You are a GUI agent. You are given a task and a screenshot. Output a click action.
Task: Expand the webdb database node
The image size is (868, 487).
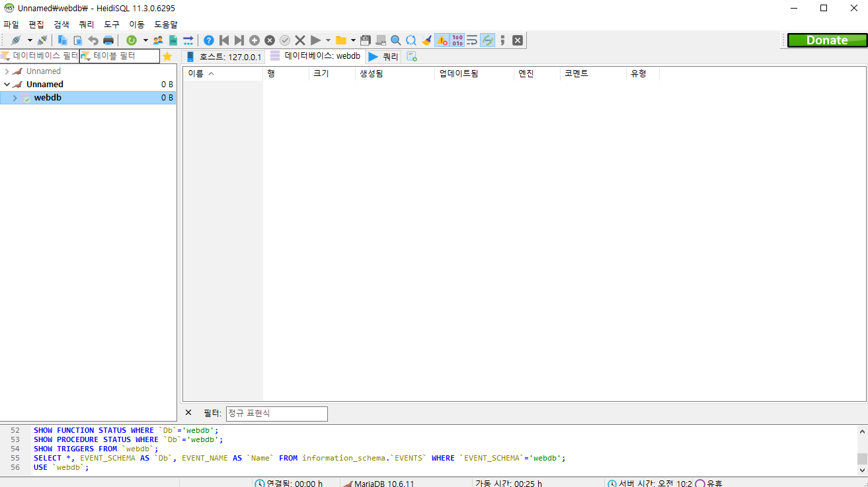pos(15,98)
